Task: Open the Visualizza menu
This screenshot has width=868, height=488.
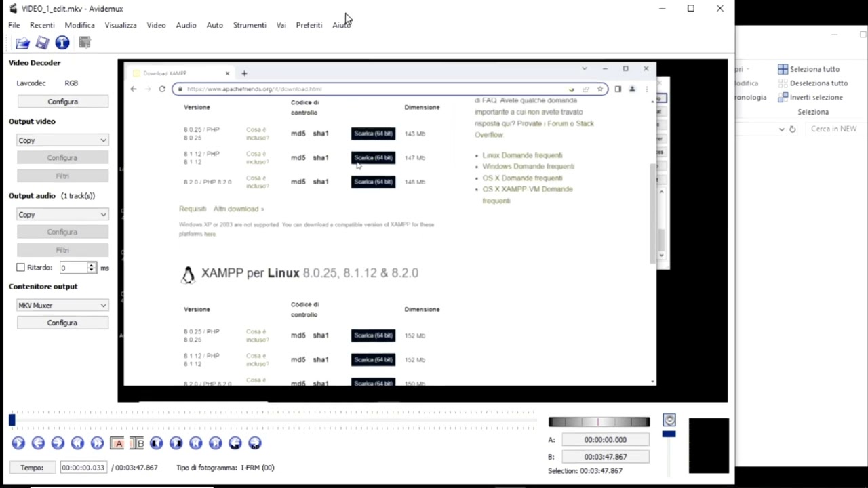Action: click(120, 25)
